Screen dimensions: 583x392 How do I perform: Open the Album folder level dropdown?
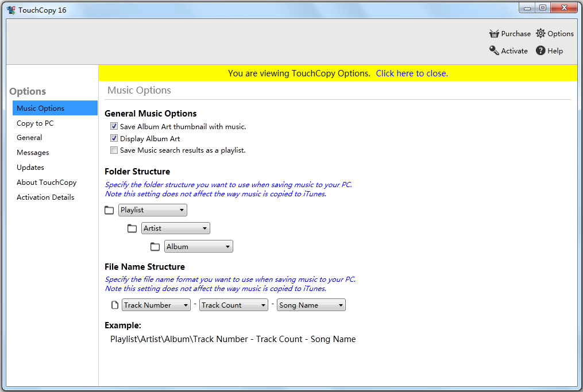pyautogui.click(x=199, y=246)
